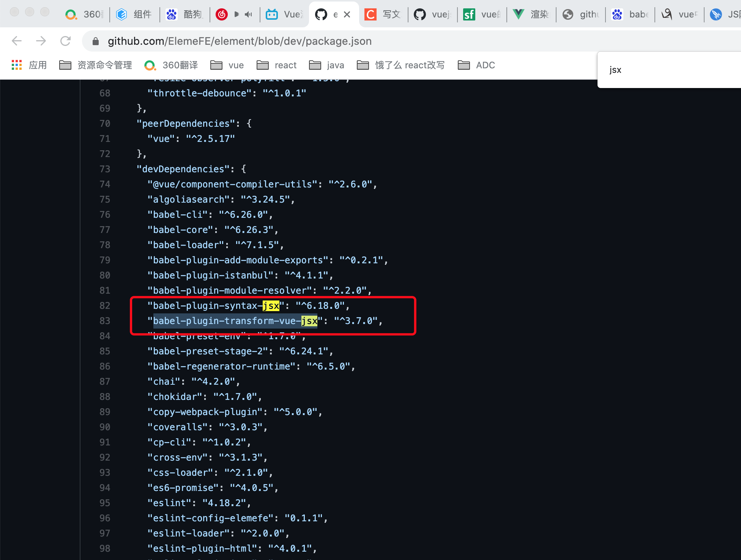Open the 360翻译 bookmark

[x=171, y=65]
